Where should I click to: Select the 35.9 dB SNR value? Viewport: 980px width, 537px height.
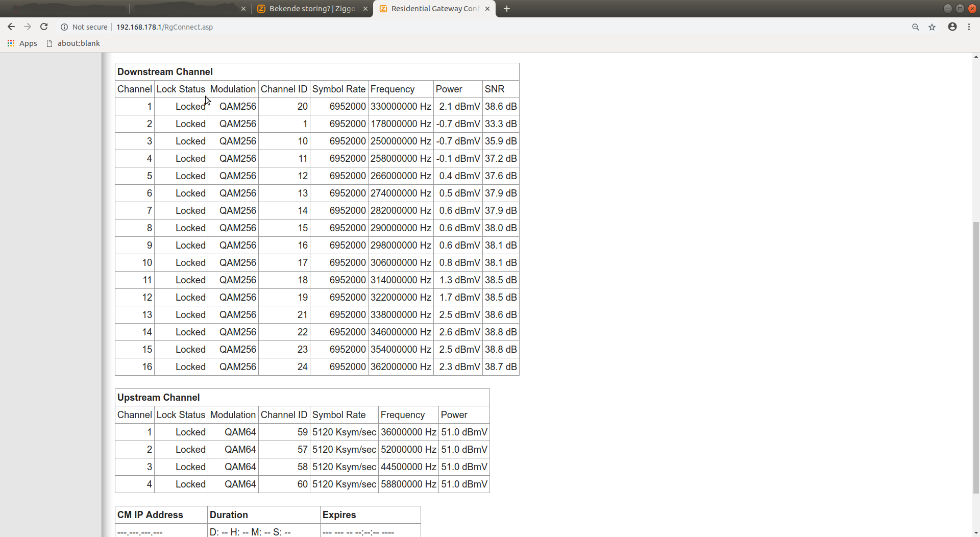pos(501,141)
